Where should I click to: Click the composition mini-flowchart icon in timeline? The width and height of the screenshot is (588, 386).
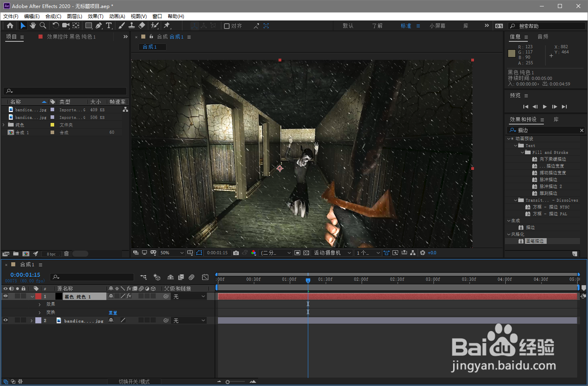pos(143,277)
